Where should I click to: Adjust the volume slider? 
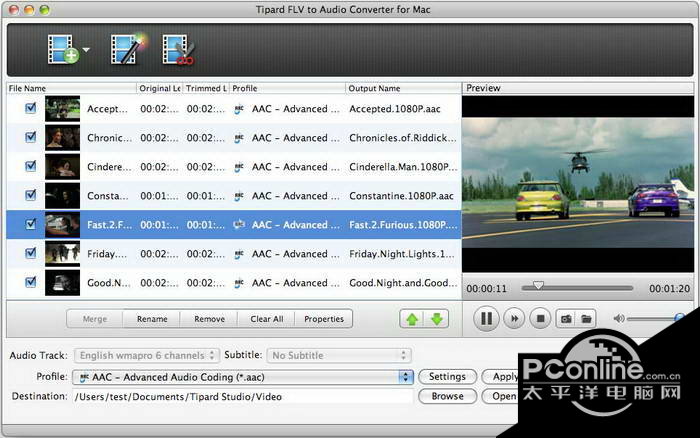pos(655,319)
